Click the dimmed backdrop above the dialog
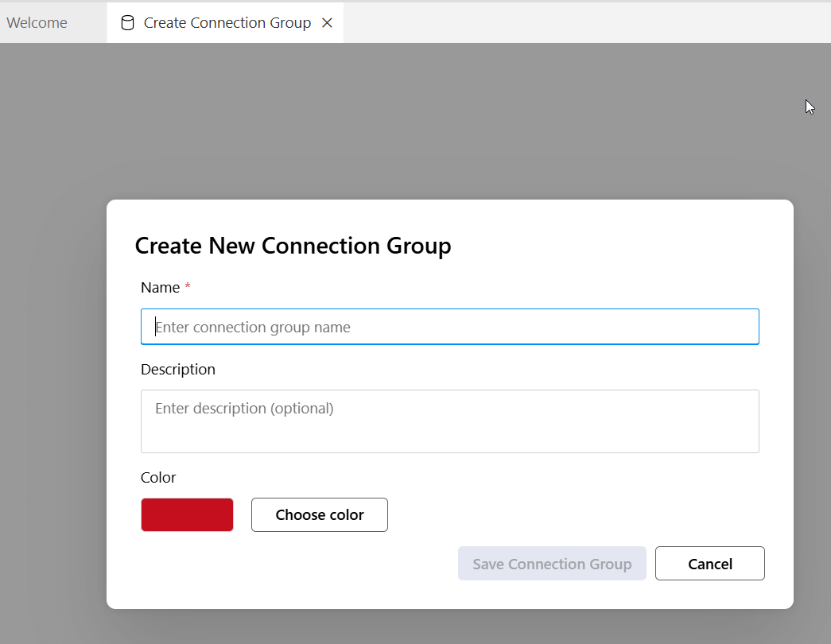Image resolution: width=831 pixels, height=644 pixels. [445, 127]
